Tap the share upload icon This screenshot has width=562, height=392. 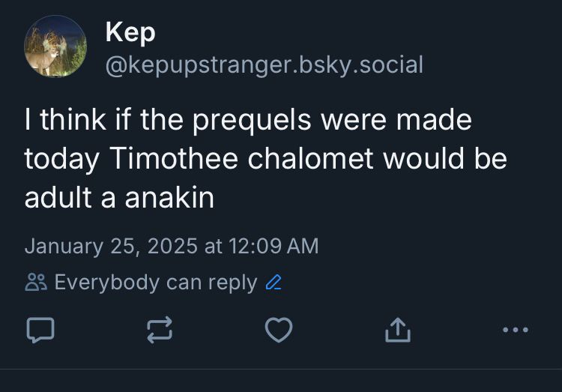[x=397, y=329]
